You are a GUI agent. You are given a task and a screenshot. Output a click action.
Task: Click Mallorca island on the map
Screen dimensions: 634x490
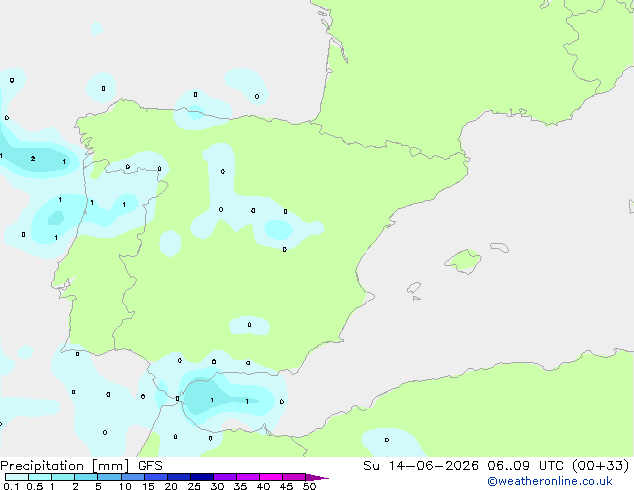click(464, 261)
